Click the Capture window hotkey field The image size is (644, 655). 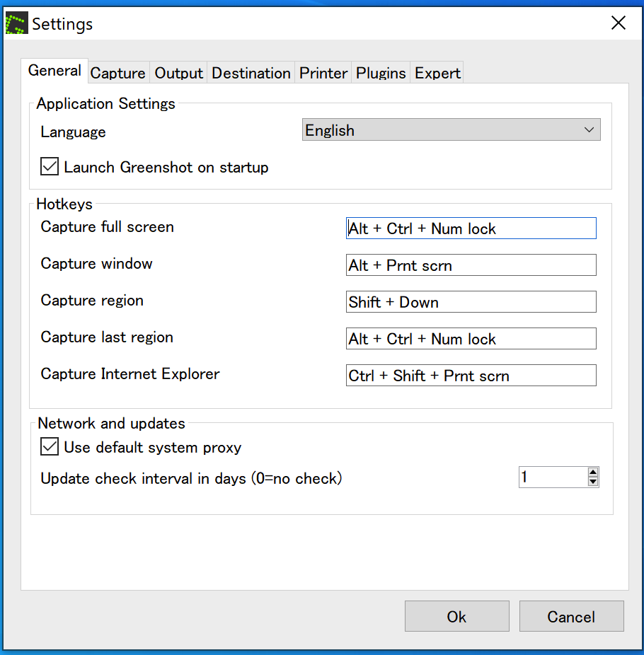(471, 265)
